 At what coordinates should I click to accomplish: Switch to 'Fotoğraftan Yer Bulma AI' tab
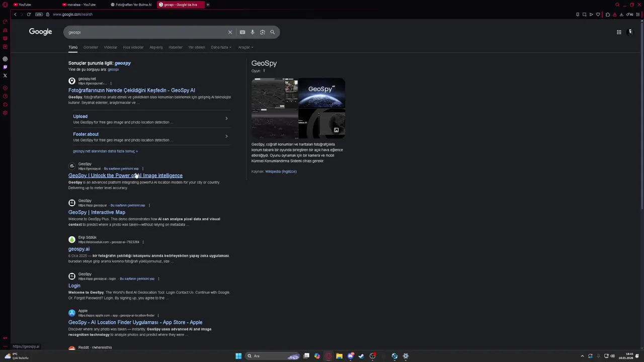132,5
